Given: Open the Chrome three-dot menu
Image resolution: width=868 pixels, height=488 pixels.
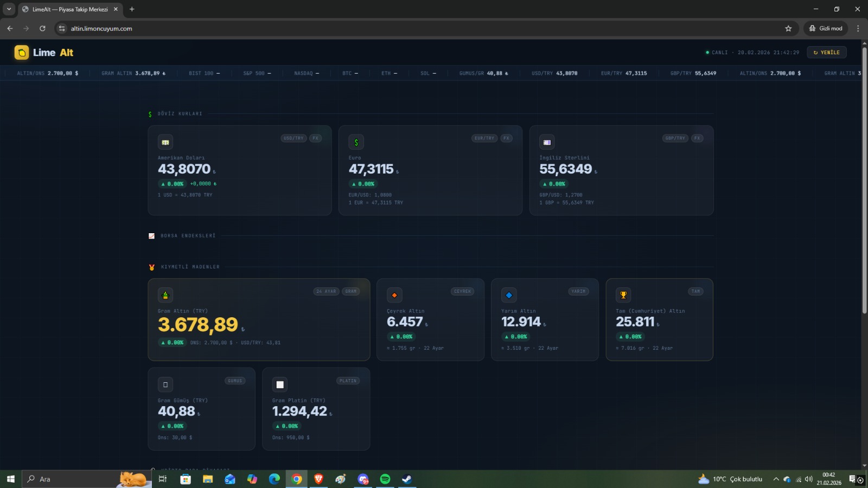Looking at the screenshot, I should (858, 29).
